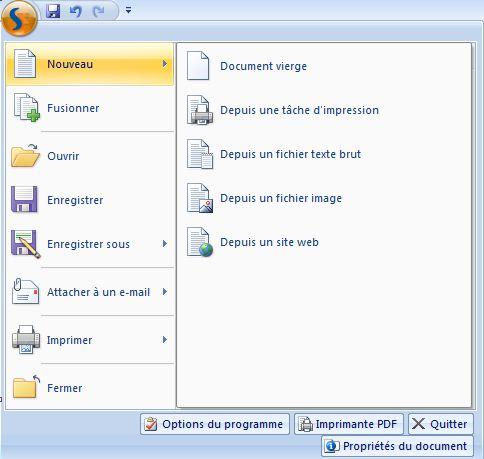The height and width of the screenshot is (459, 484).
Task: Expand the Enregistrer sous submenu arrow
Action: (x=164, y=244)
